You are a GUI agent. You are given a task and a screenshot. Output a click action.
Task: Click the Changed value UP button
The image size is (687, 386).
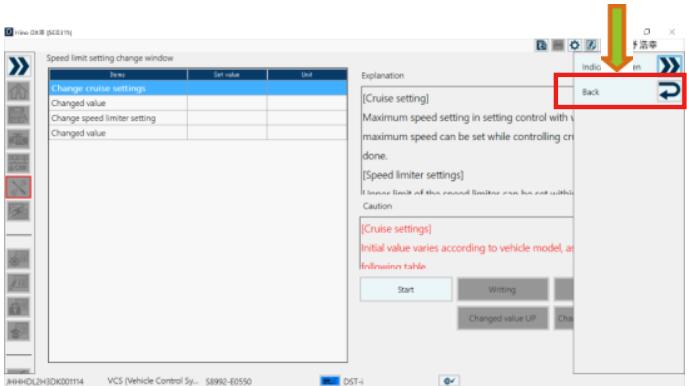(503, 318)
